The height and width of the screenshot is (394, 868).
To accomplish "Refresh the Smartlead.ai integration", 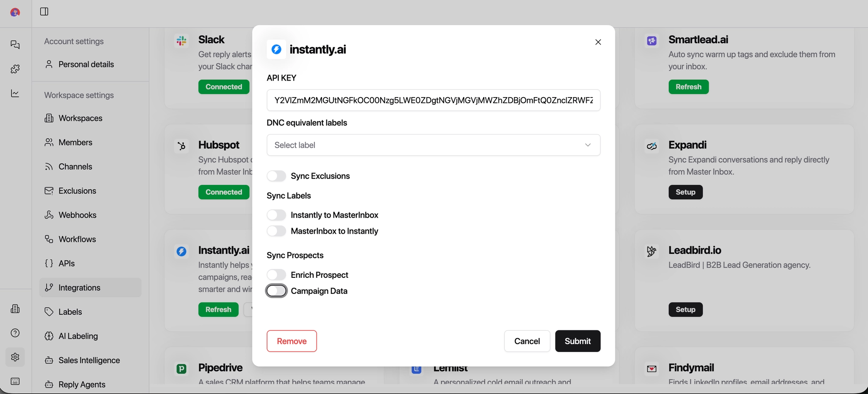I will coord(688,87).
